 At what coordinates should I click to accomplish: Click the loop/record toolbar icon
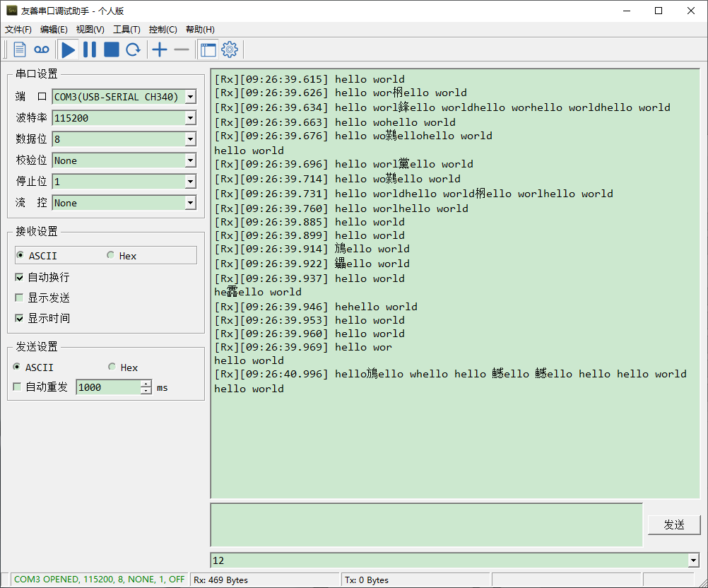(x=42, y=49)
